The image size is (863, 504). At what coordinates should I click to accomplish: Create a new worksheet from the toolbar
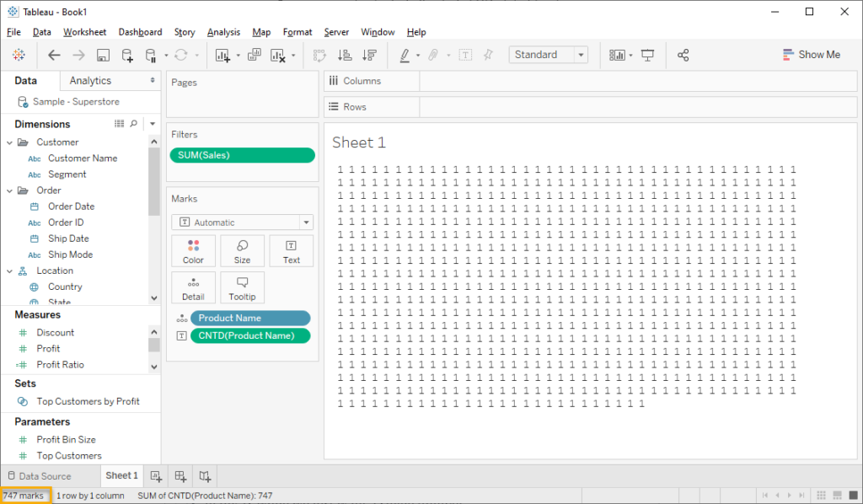(x=222, y=55)
